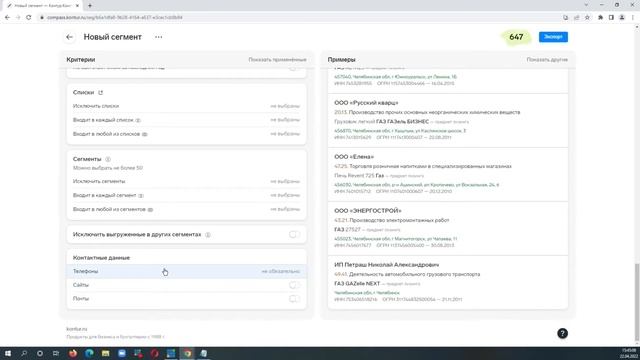Image resolution: width=640 pixels, height=360 pixels.
Task: Reload the page with the refresh icon
Action: (x=29, y=18)
